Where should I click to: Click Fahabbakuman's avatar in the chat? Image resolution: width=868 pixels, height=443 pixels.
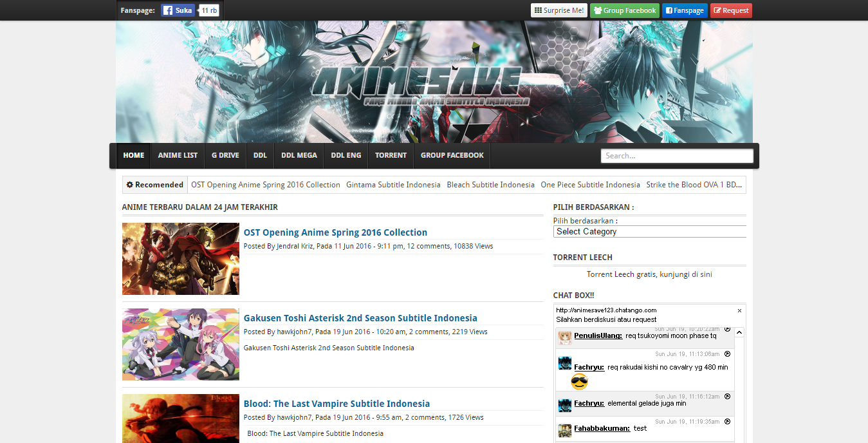(x=564, y=431)
